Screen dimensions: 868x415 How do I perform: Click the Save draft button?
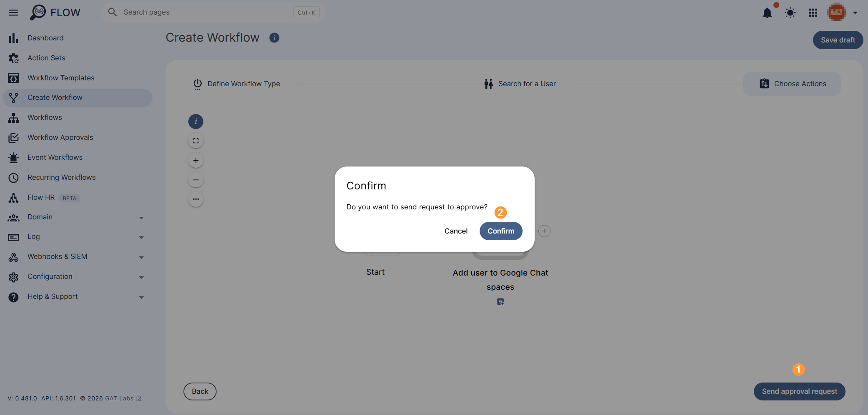(x=838, y=40)
